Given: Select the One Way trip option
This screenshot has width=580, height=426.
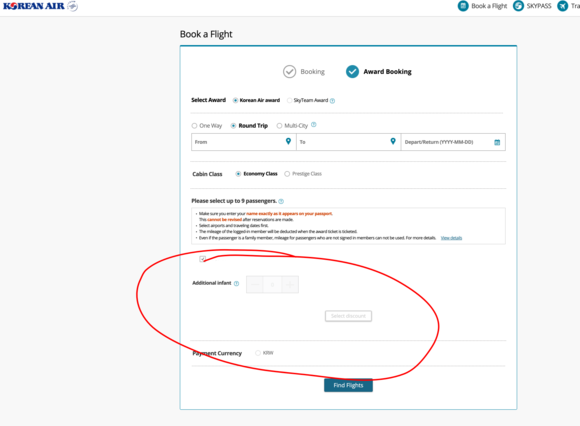Looking at the screenshot, I should pos(194,126).
